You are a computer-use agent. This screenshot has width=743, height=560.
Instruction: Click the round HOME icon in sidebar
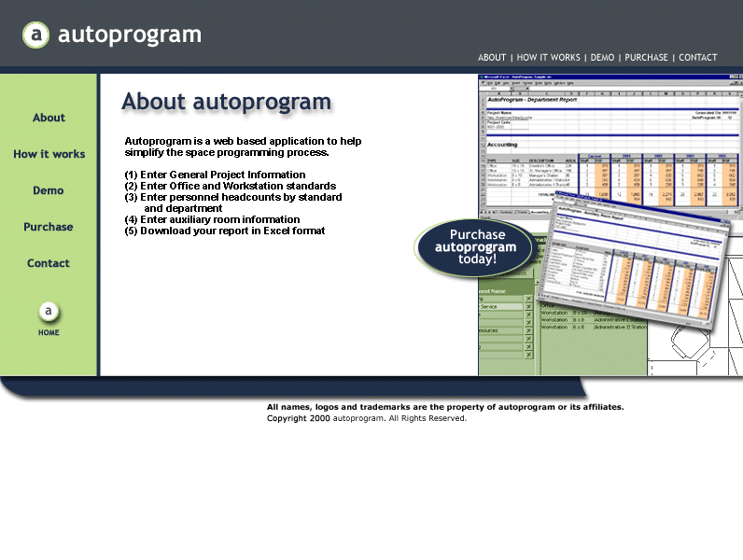pyautogui.click(x=49, y=312)
